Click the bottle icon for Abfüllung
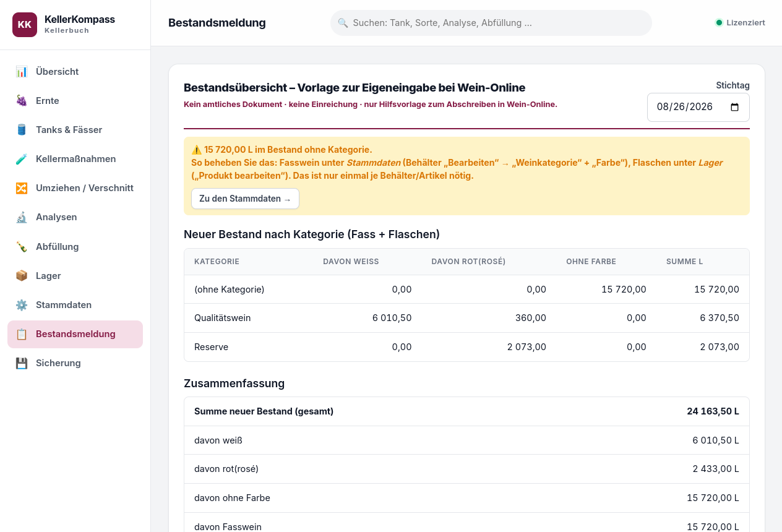The height and width of the screenshot is (532, 782). coord(22,247)
